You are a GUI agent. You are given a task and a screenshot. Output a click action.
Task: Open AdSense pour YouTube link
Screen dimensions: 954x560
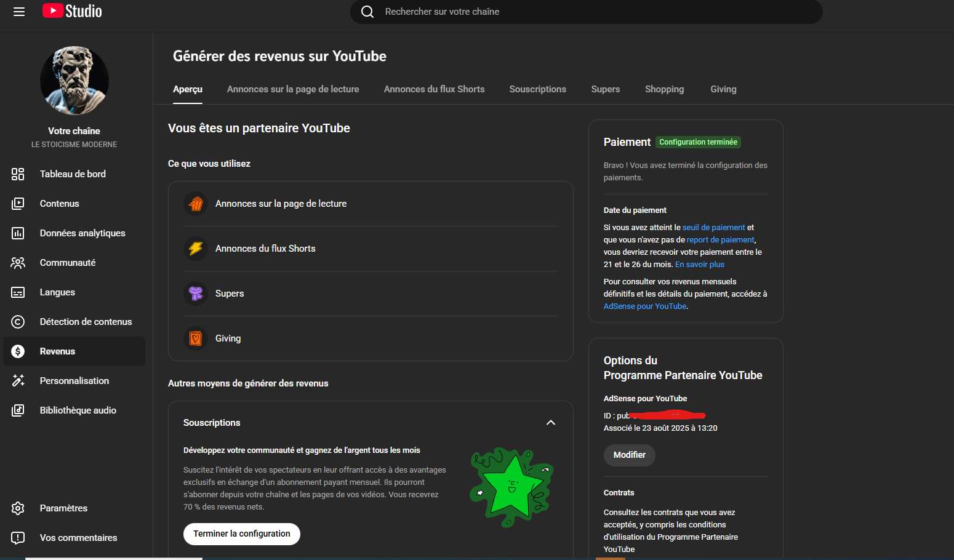click(644, 306)
